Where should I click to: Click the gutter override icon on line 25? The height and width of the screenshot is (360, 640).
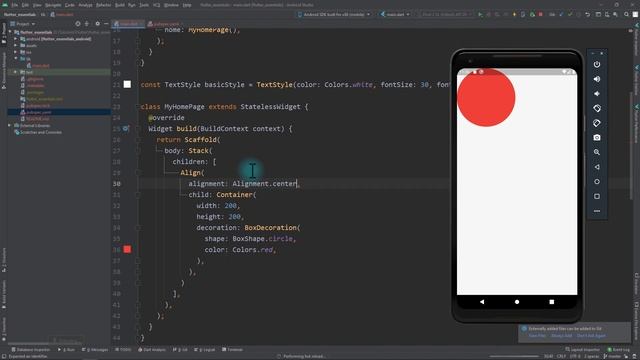click(x=126, y=129)
